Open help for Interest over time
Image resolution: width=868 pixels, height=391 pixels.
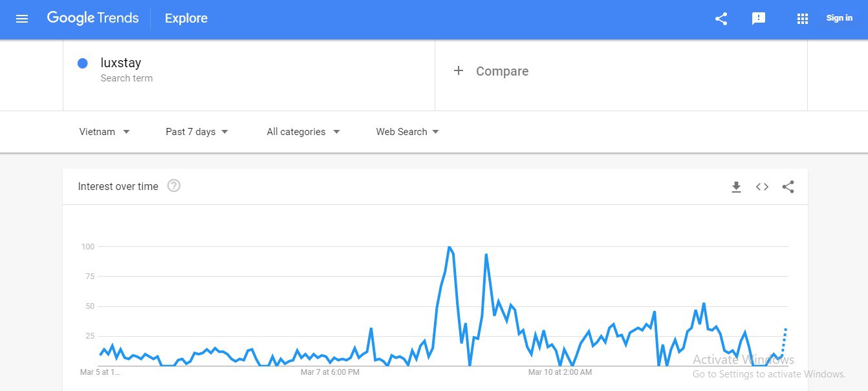(x=174, y=186)
